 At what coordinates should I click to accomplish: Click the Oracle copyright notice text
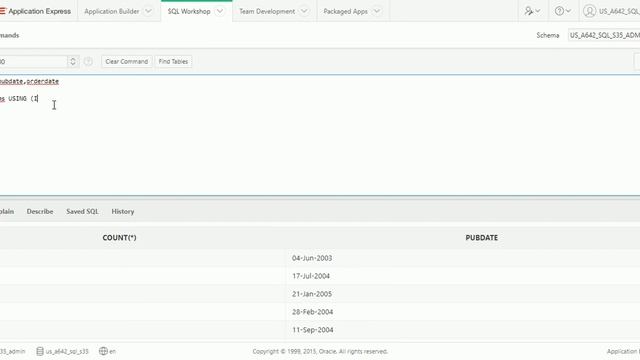pos(320,351)
